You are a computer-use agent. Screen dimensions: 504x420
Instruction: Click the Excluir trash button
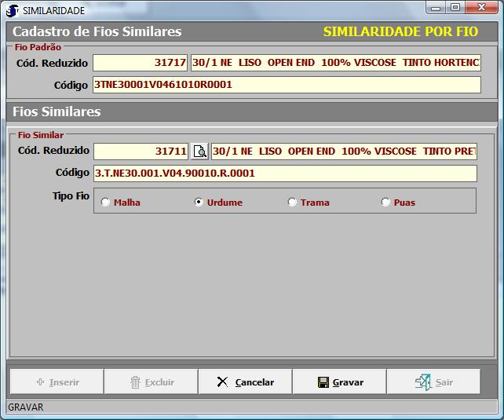coord(151,382)
